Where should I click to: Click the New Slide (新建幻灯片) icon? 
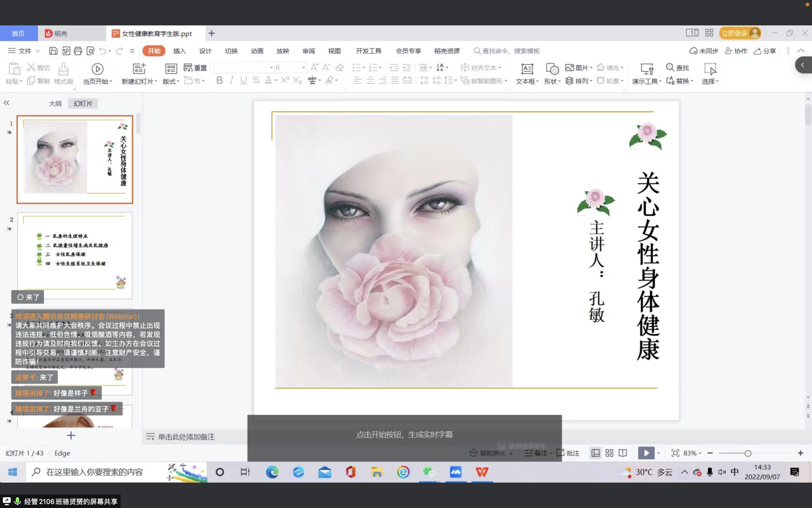coord(139,69)
